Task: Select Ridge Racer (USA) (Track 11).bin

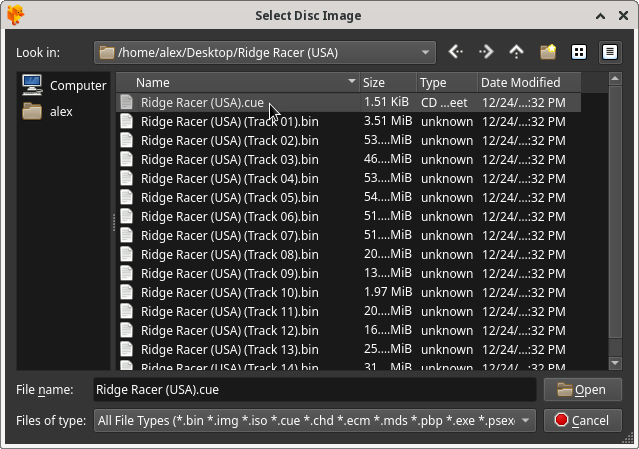Action: click(230, 311)
